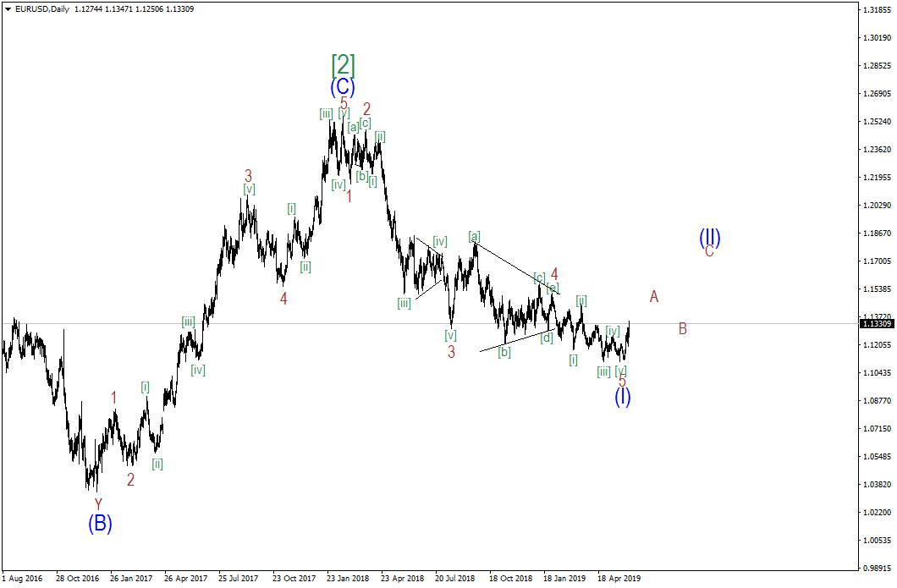Select the blue (II) projection label
Image resolution: width=897 pixels, height=588 pixels.
[710, 238]
